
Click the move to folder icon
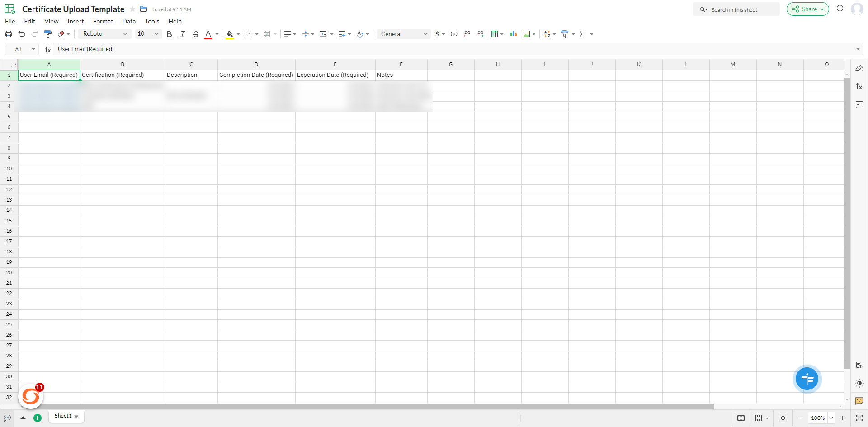[144, 9]
